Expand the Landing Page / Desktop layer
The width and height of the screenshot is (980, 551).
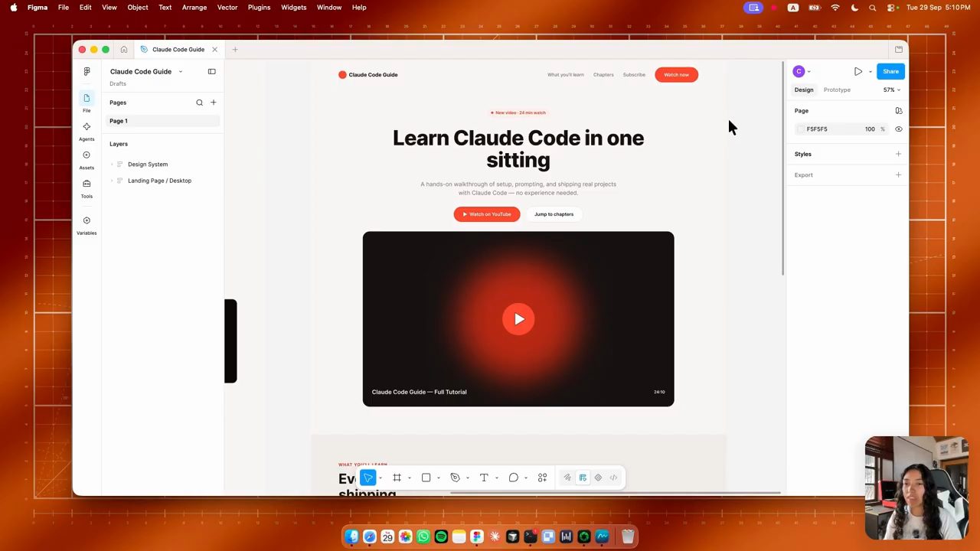click(112, 181)
